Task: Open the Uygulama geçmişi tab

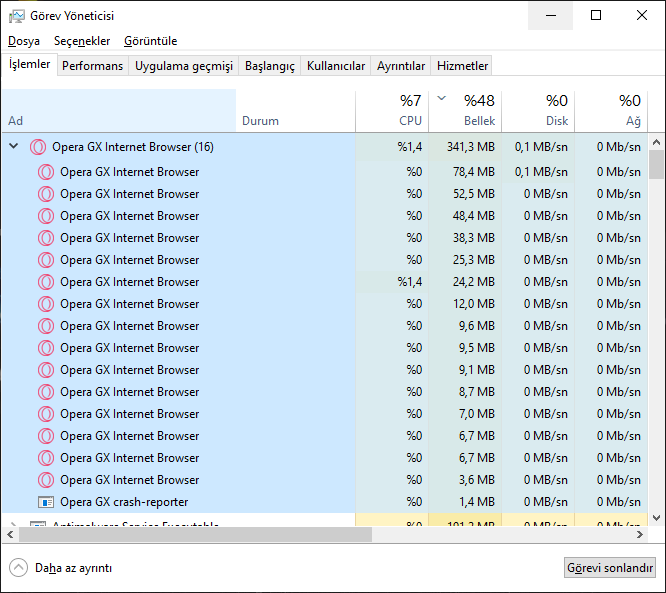Action: pos(184,66)
